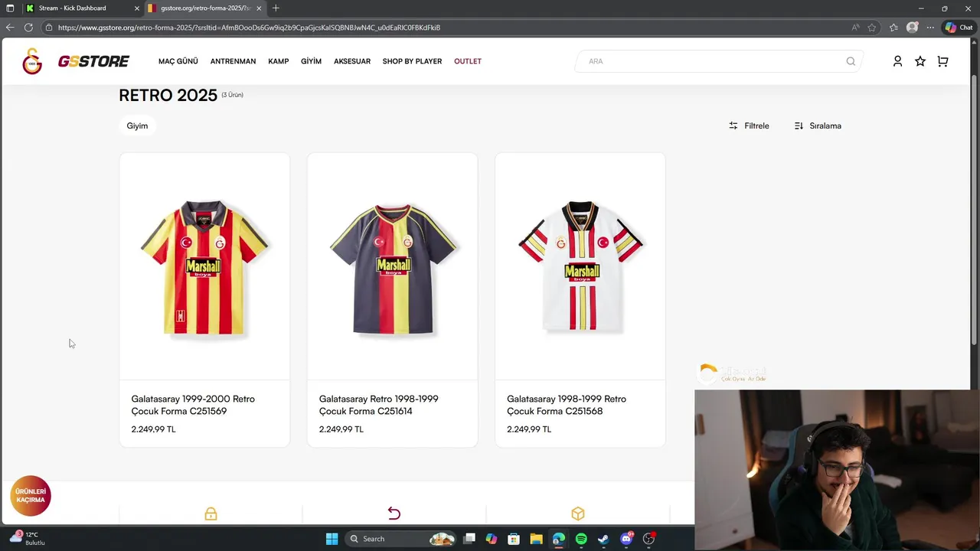The image size is (980, 551).
Task: Click the address bar URL
Action: (x=249, y=28)
